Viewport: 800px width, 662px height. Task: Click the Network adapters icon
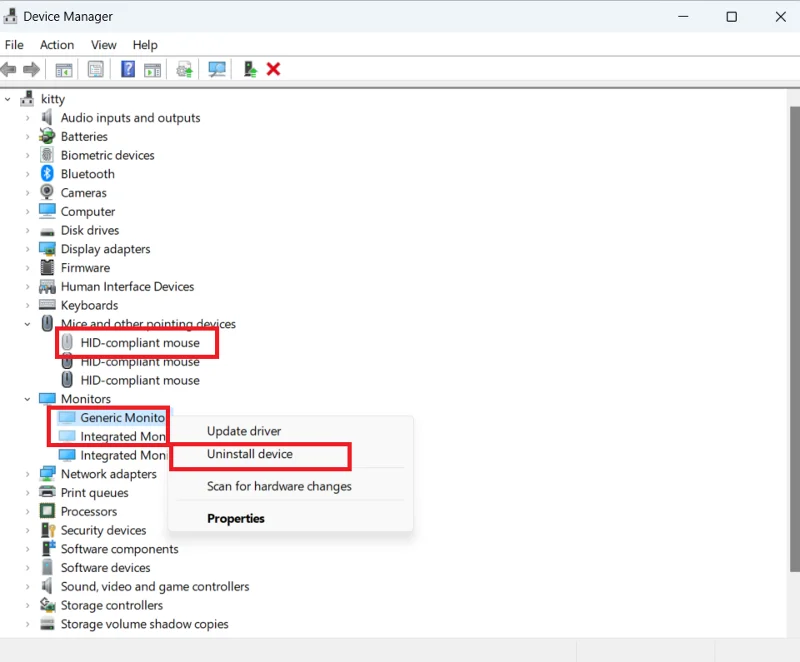(x=47, y=473)
